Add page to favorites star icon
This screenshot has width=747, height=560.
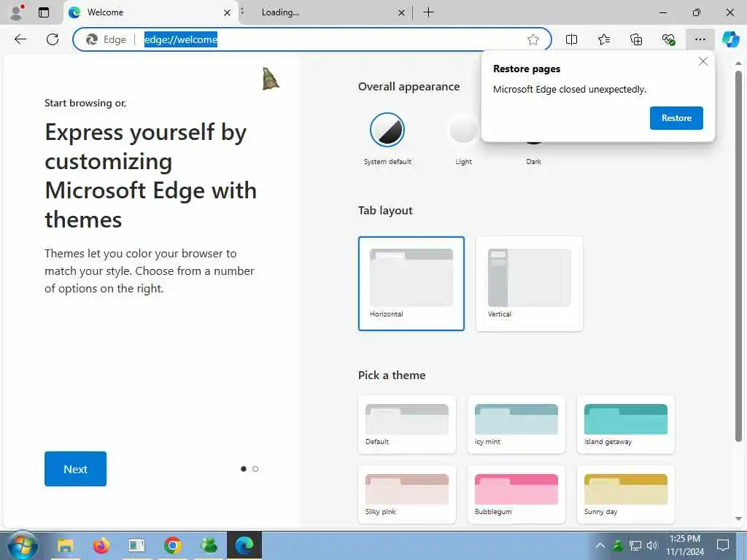pyautogui.click(x=533, y=39)
